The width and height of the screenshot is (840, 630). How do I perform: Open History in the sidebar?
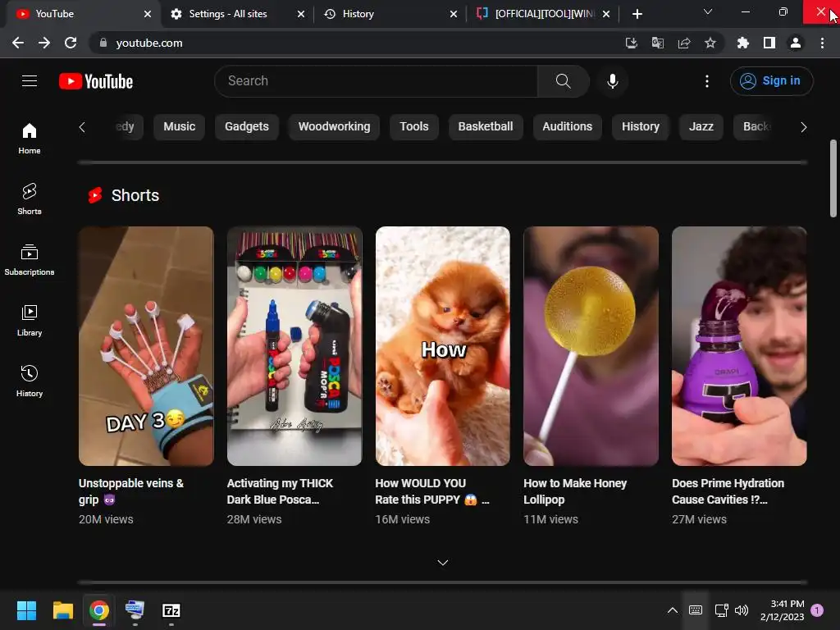pos(30,381)
